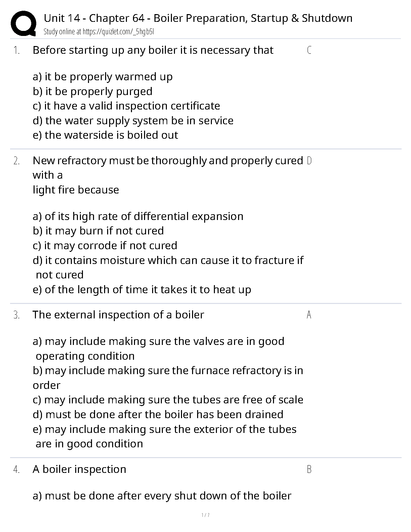Viewport: 411px width, 532px height.
Task: Select option a) it be properly warmed up
Action: 102,77
